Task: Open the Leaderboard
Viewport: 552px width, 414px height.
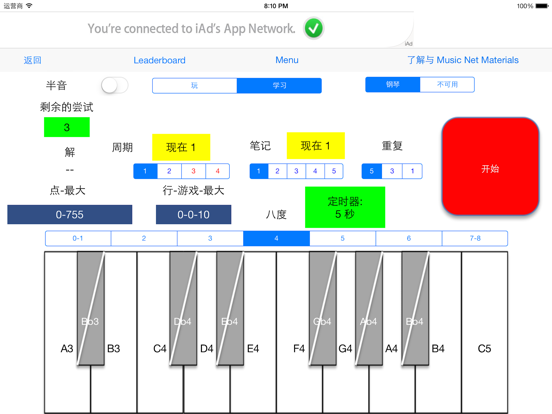Action: click(x=159, y=60)
